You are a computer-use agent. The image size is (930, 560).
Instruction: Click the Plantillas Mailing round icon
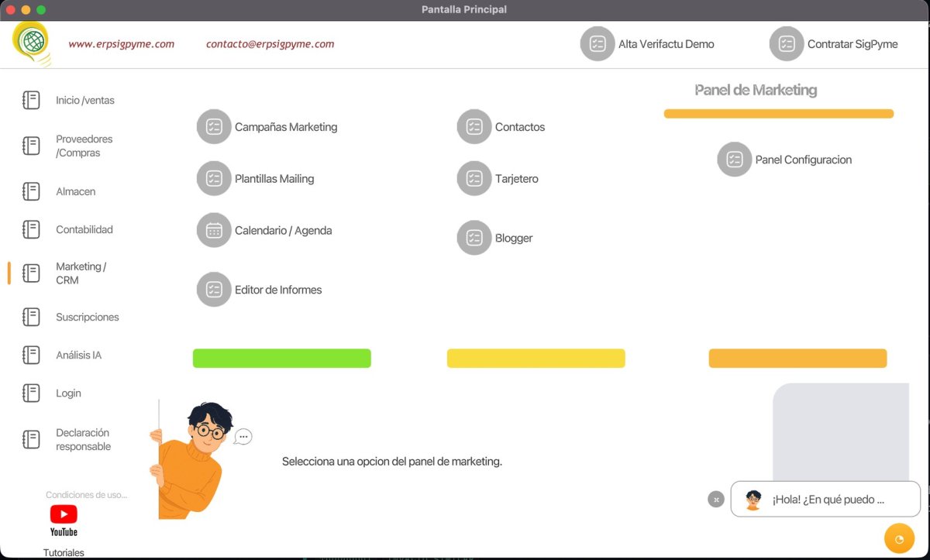(x=214, y=178)
